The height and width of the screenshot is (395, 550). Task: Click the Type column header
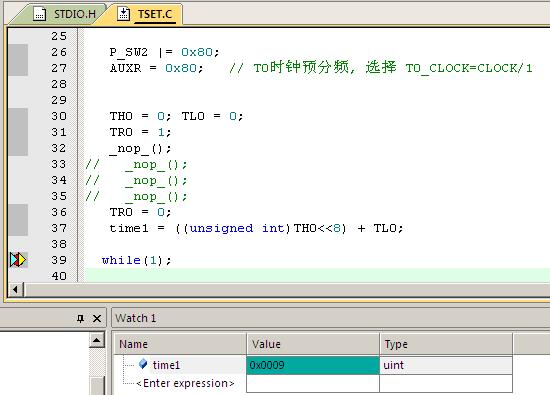coord(446,344)
